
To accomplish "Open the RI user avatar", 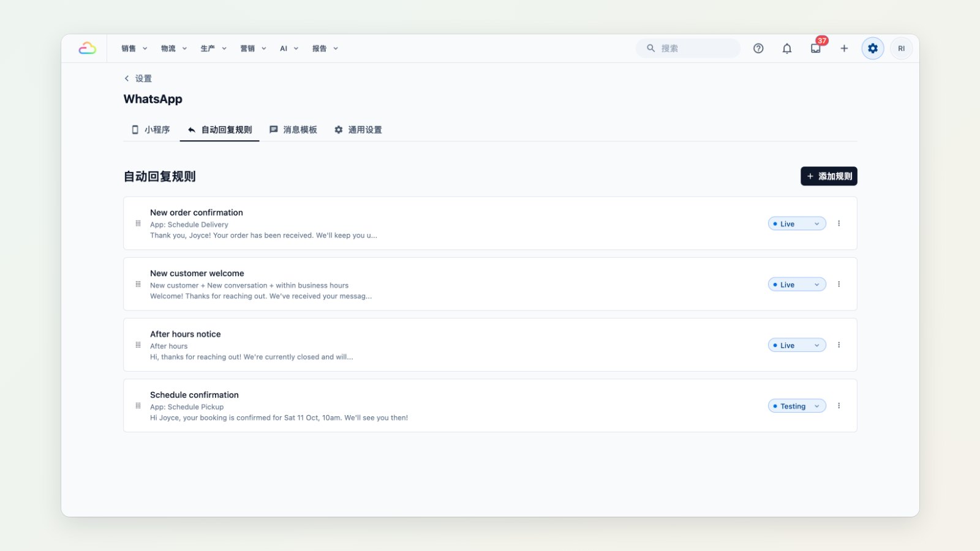I will (x=901, y=48).
